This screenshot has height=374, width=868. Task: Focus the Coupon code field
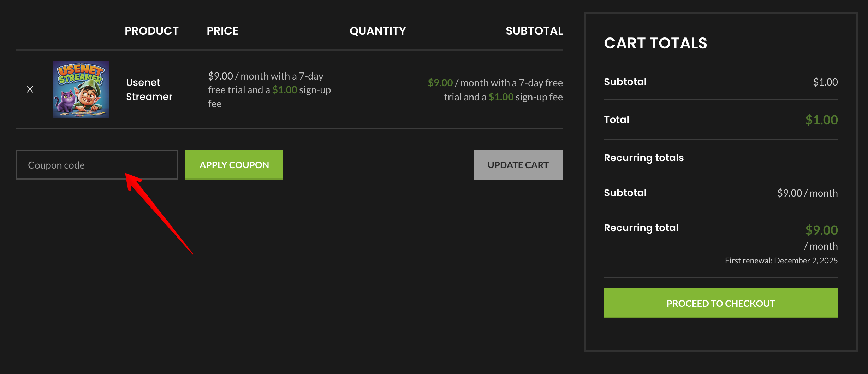pyautogui.click(x=97, y=165)
